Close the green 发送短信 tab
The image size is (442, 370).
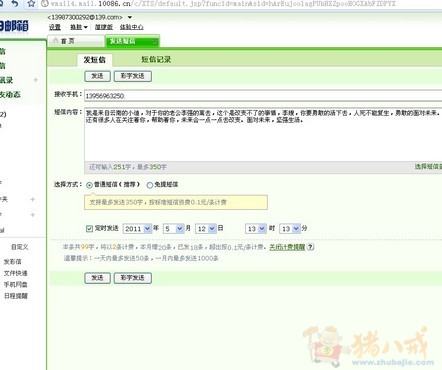click(x=155, y=41)
